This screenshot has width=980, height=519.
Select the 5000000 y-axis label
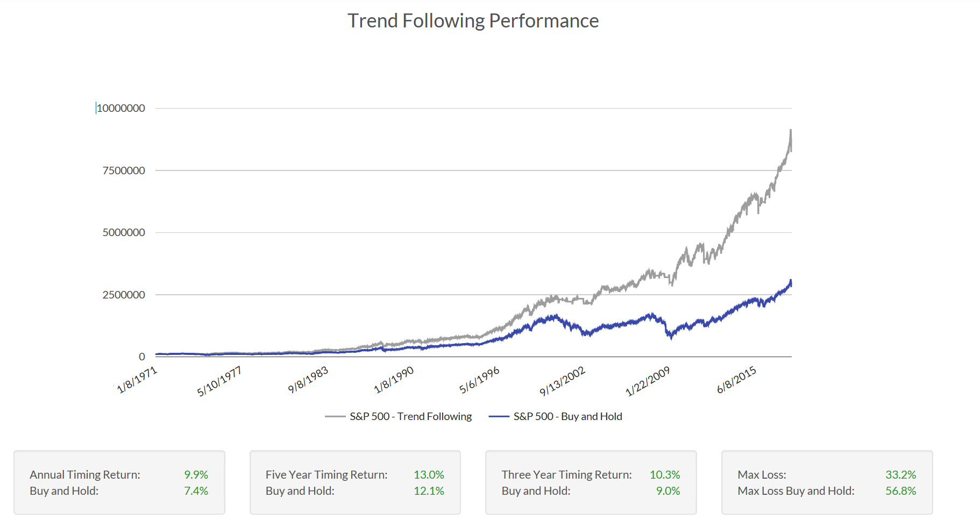click(124, 232)
